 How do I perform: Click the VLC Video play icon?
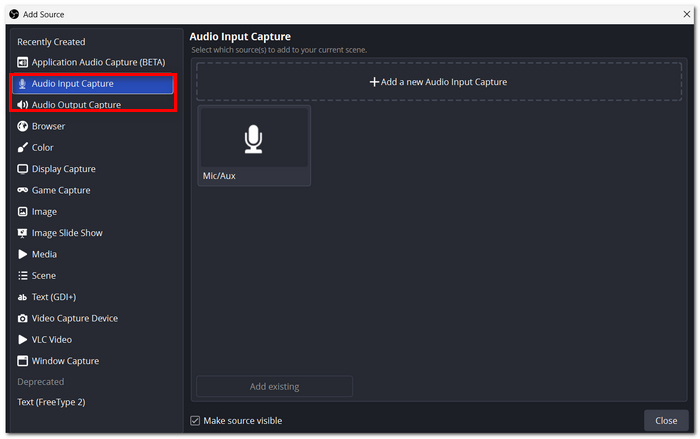click(x=22, y=340)
